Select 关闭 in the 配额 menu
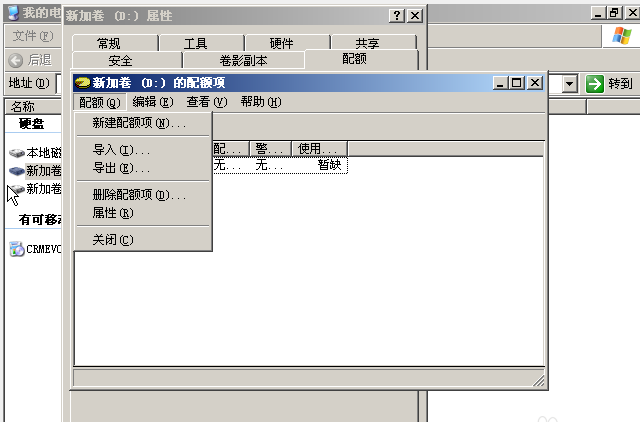Image resolution: width=640 pixels, height=422 pixels. pyautogui.click(x=112, y=240)
